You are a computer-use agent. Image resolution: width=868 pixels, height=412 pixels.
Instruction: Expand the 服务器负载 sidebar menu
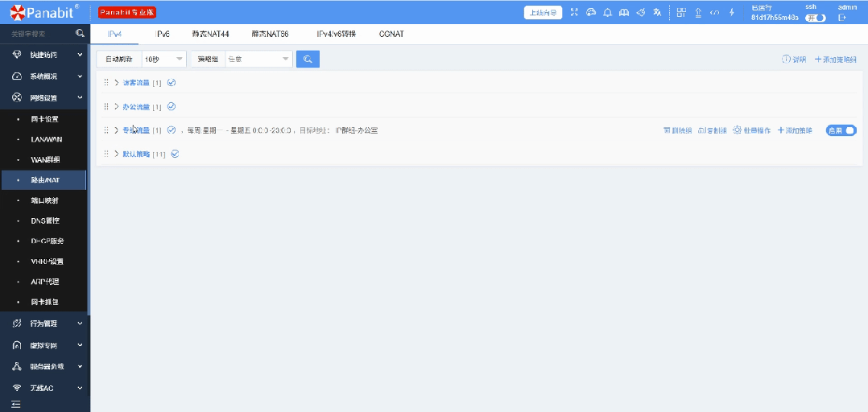click(x=44, y=366)
